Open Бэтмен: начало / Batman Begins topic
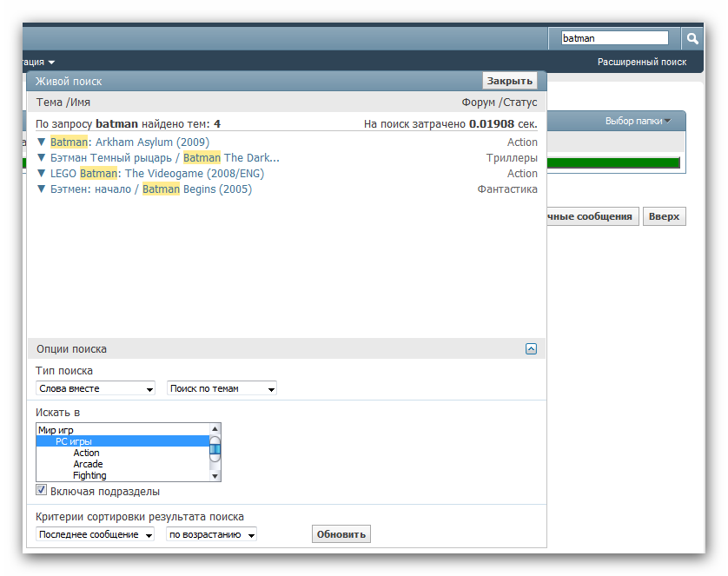728x576 pixels. click(x=151, y=189)
